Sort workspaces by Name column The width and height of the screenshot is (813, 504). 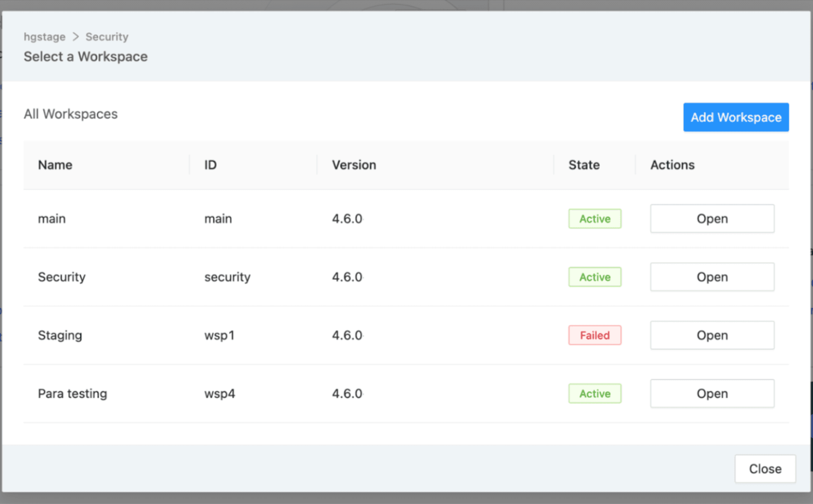[55, 165]
